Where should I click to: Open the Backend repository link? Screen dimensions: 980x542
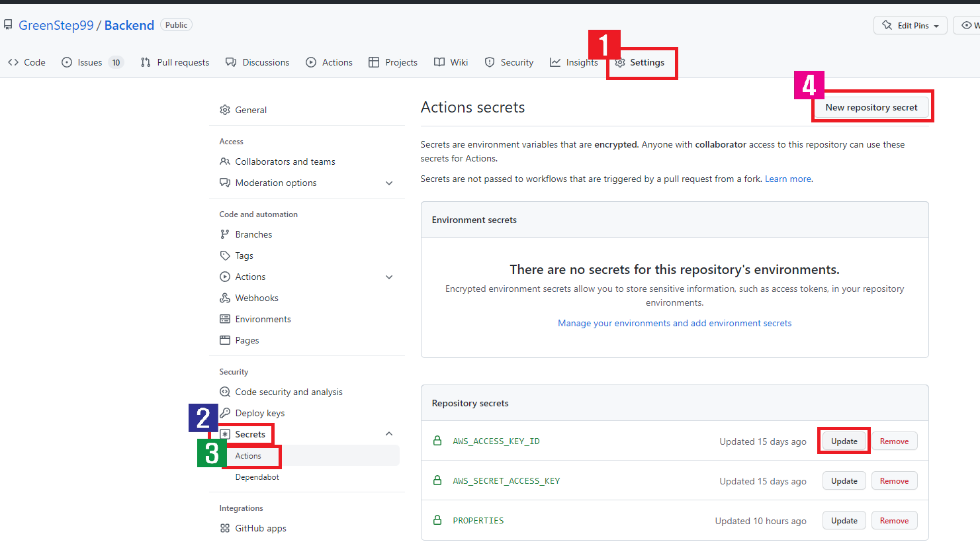tap(129, 25)
